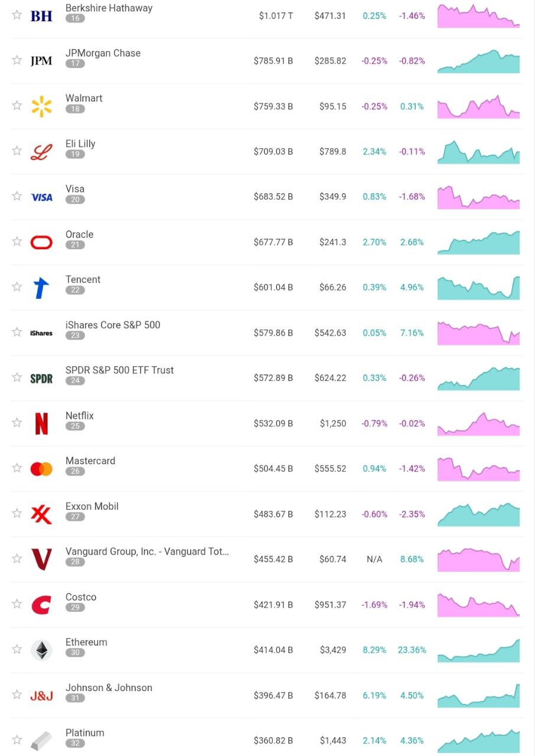Star JPMorgan Chase as favorite
Image resolution: width=535 pixels, height=756 pixels.
coord(17,60)
